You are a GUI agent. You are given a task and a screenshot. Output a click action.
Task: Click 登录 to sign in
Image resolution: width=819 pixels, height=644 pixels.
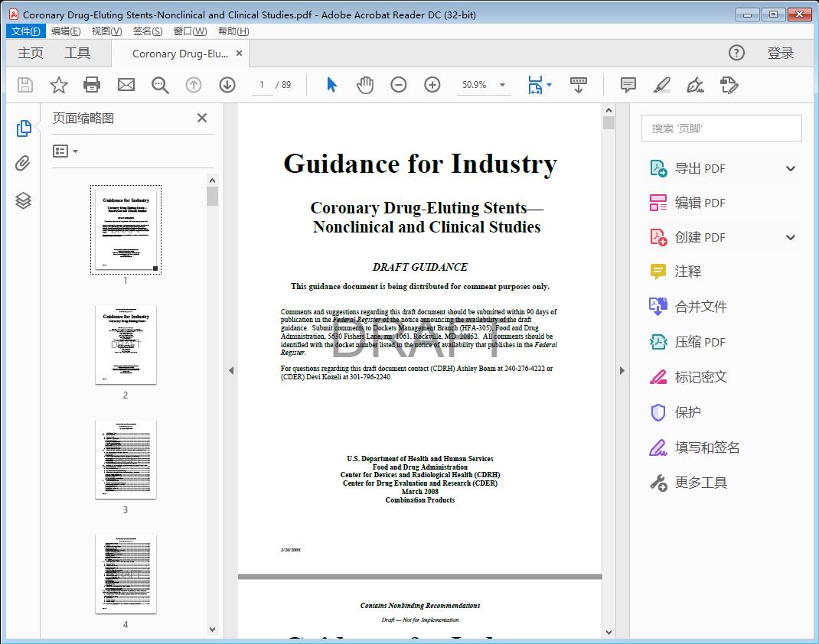pyautogui.click(x=781, y=54)
